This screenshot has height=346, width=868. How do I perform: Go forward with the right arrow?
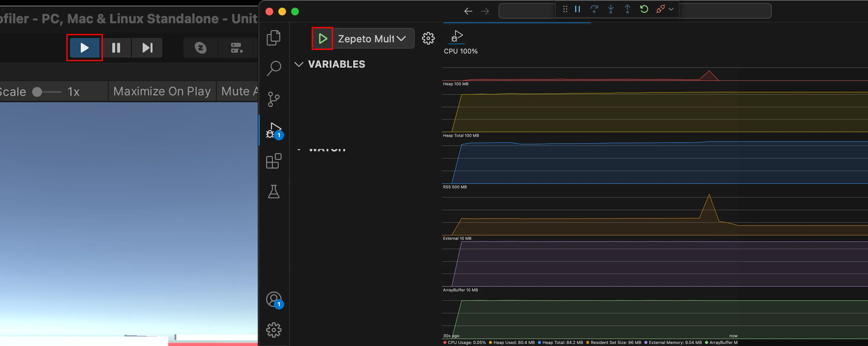click(485, 12)
